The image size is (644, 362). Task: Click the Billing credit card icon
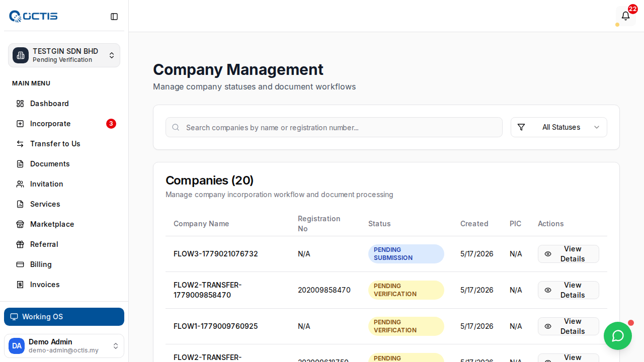20,264
